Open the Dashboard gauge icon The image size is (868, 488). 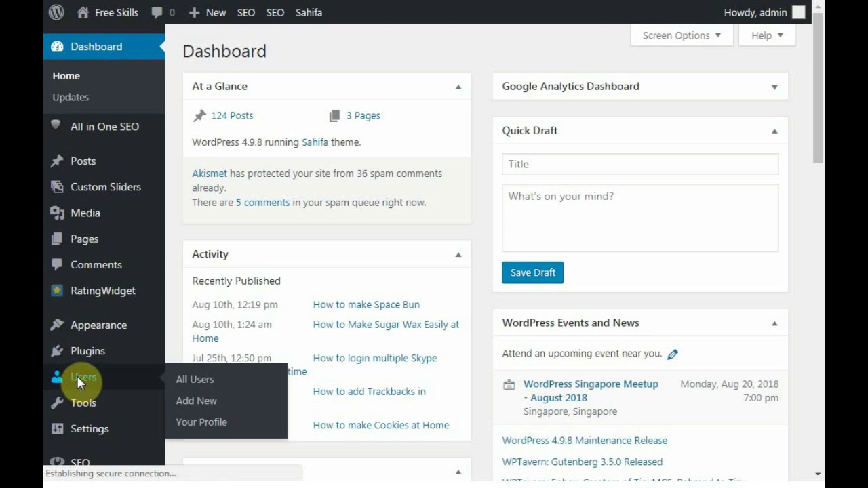[x=57, y=47]
